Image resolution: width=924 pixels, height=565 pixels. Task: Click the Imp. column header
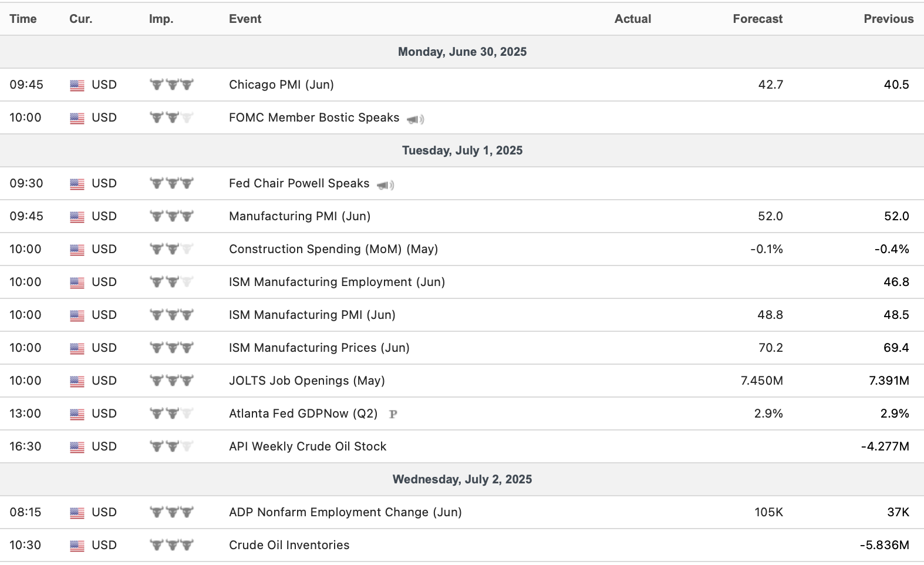click(161, 19)
